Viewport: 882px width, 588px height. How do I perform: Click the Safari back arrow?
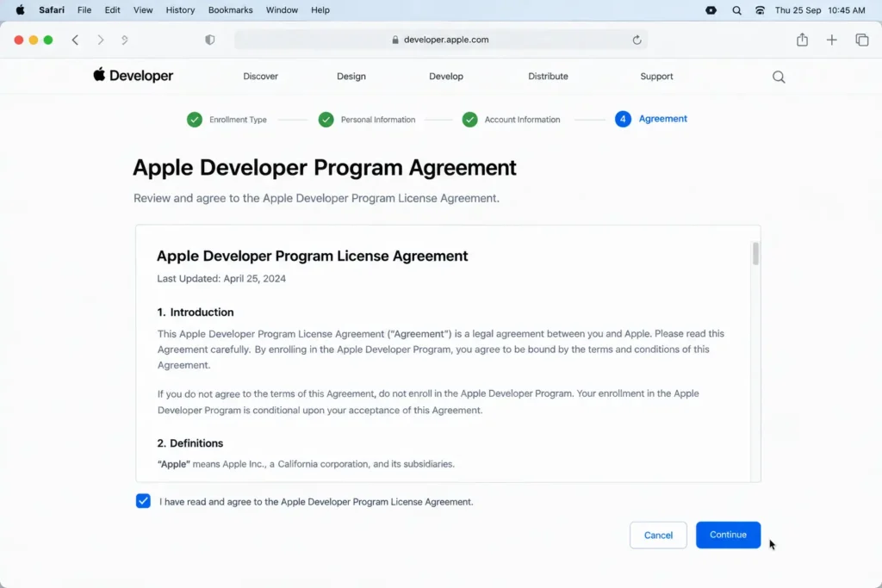[x=76, y=40]
